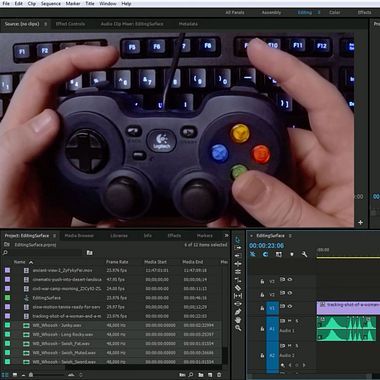380x380 pixels.
Task: Switch to All Panels workspace
Action: click(235, 12)
